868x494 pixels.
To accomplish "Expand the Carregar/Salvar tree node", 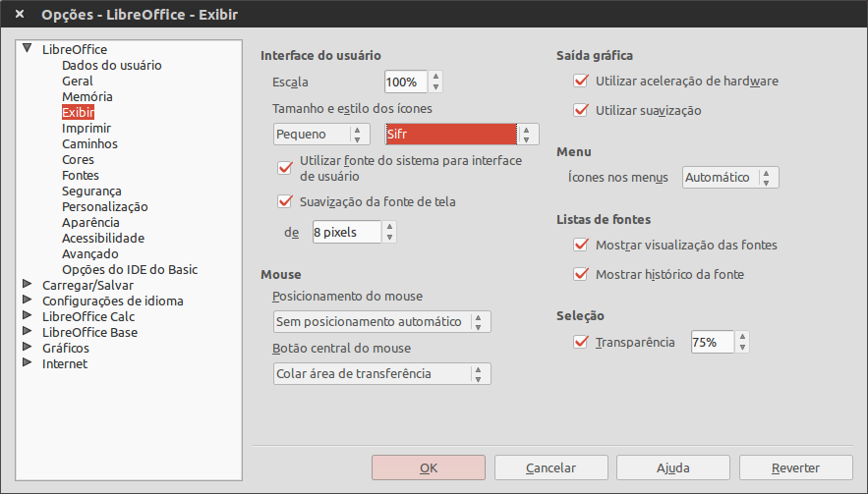I will pyautogui.click(x=27, y=285).
